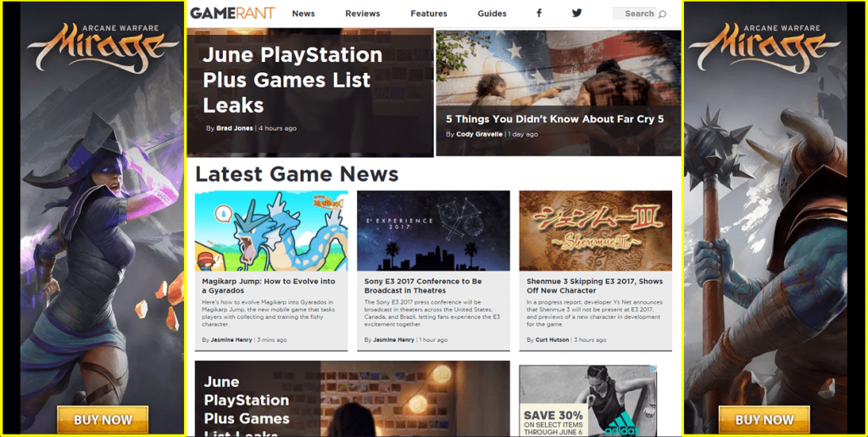Click the Mirage Arcane Warfare logo on right ad
The height and width of the screenshot is (437, 868).
click(x=765, y=46)
